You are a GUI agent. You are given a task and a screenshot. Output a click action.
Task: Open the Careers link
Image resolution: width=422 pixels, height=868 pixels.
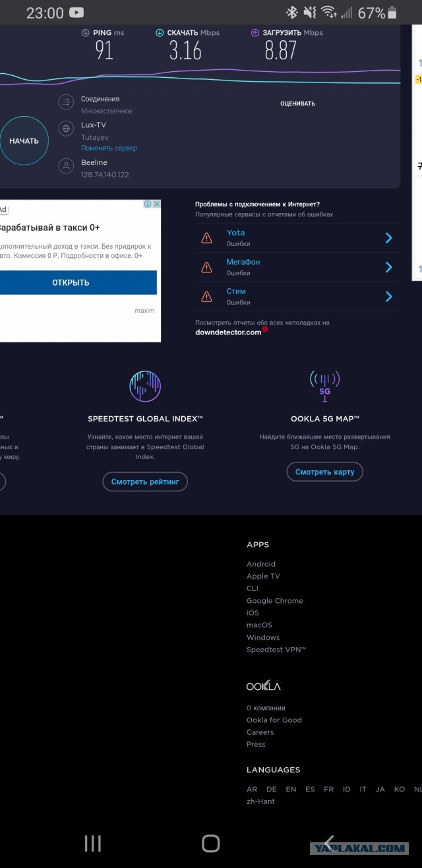click(x=260, y=732)
